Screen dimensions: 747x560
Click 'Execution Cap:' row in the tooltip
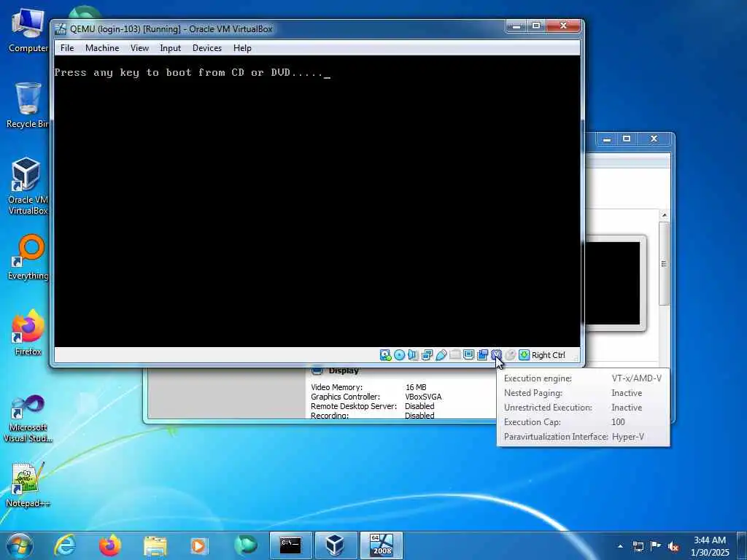click(x=565, y=422)
